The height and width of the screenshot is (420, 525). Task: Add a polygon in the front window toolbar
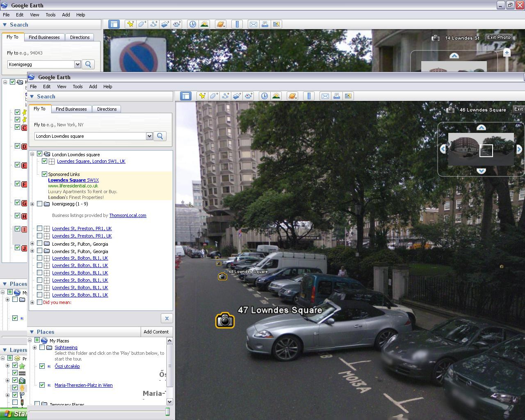[214, 96]
